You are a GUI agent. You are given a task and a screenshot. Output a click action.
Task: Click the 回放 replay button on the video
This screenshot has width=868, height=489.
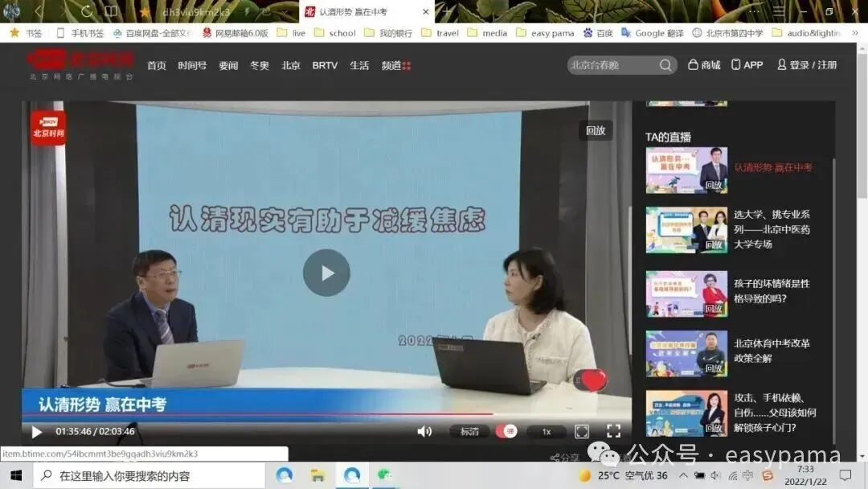pyautogui.click(x=596, y=129)
